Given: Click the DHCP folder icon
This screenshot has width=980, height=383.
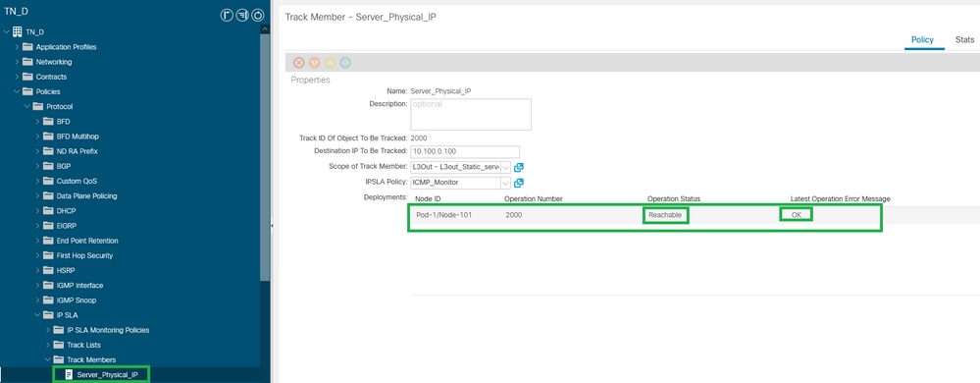Looking at the screenshot, I should click(x=48, y=211).
